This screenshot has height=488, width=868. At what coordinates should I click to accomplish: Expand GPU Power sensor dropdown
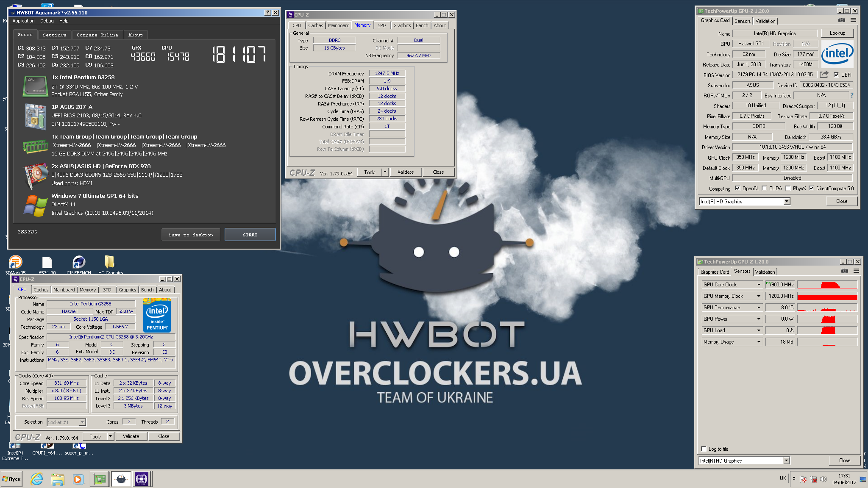[x=759, y=319]
